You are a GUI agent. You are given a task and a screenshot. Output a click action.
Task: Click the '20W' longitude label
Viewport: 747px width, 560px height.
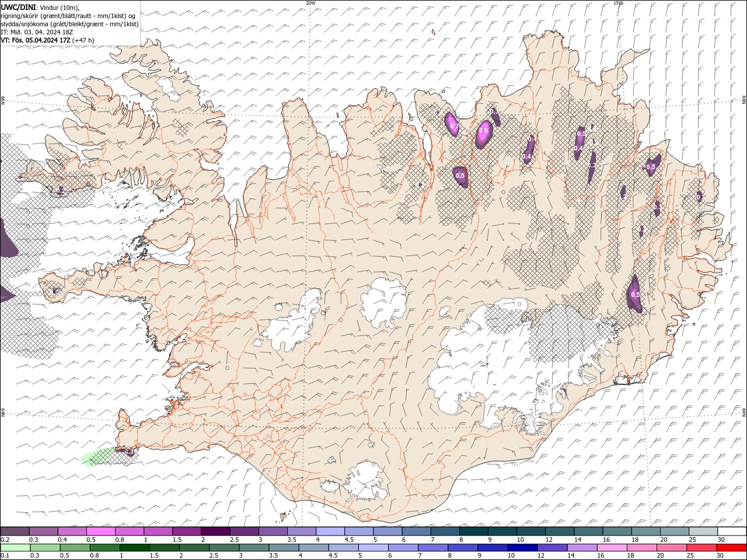point(310,2)
